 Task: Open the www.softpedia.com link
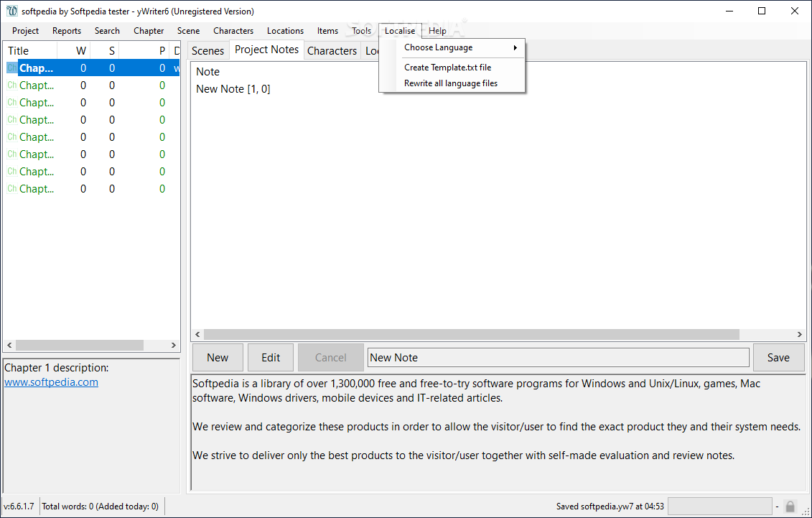[x=51, y=382]
